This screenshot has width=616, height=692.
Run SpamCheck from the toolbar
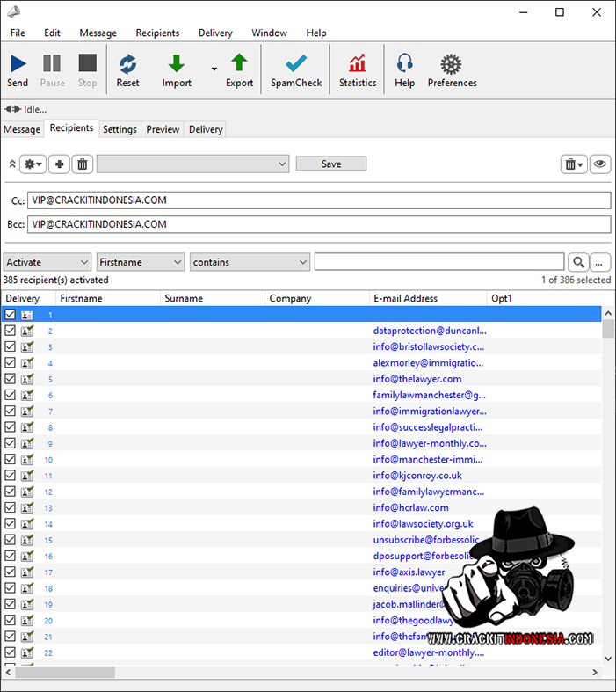click(296, 64)
